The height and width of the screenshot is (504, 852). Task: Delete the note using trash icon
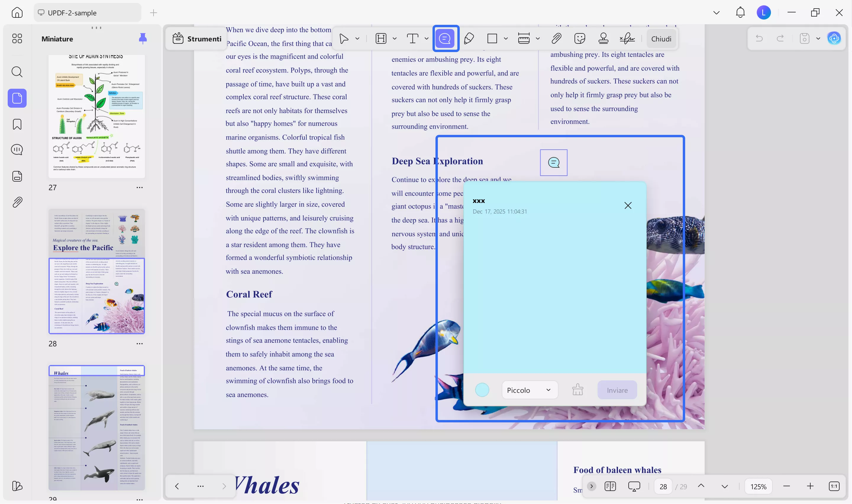click(577, 390)
